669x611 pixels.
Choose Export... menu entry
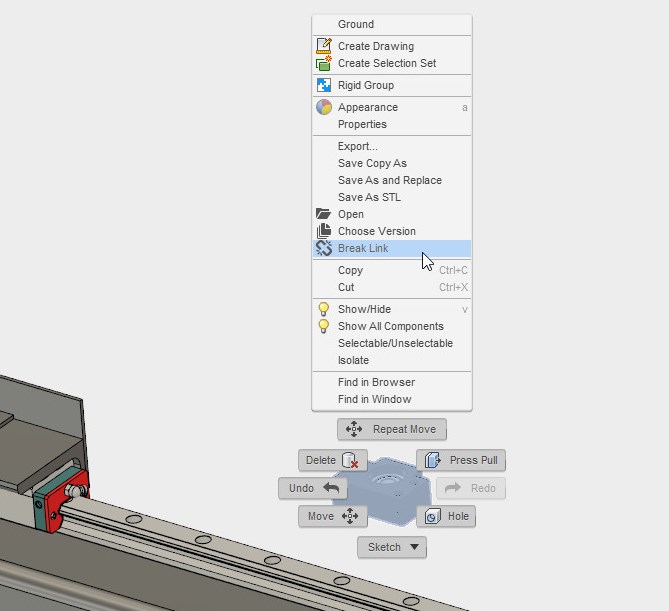coord(392,146)
